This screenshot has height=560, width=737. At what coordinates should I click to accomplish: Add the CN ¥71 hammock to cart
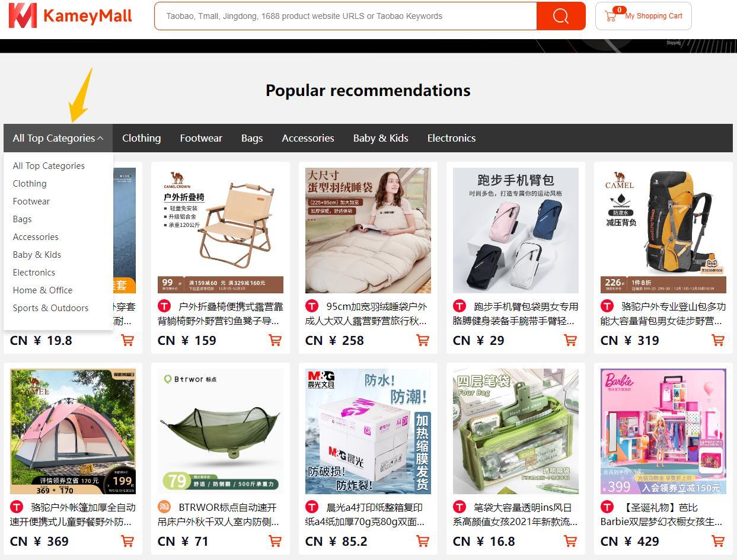275,541
